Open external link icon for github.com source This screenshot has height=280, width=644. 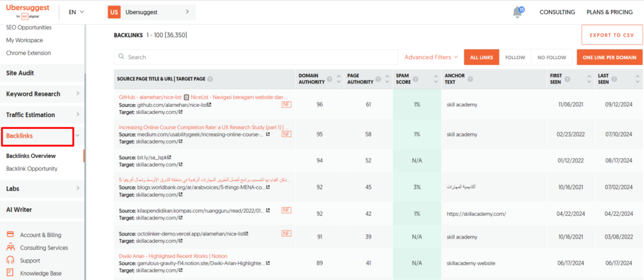[x=209, y=105]
